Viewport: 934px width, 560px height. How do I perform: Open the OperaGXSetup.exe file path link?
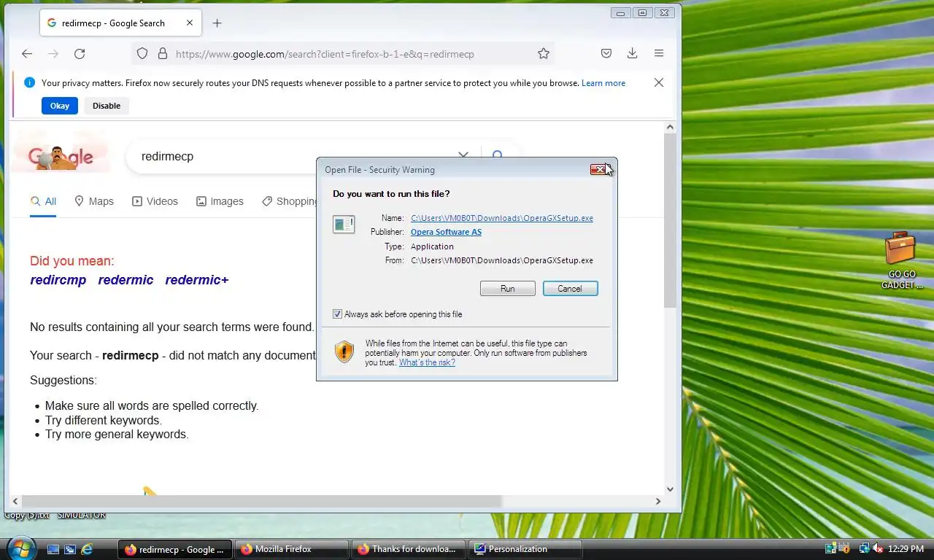click(x=502, y=218)
